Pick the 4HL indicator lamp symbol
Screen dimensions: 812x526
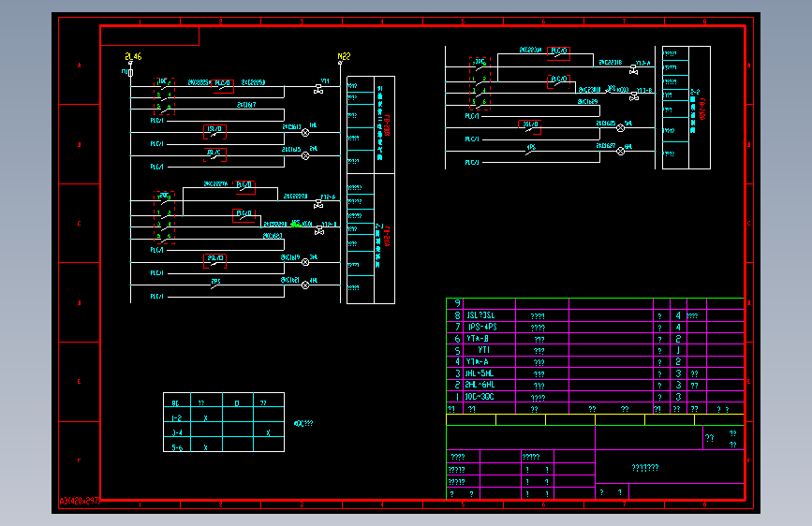click(x=305, y=285)
